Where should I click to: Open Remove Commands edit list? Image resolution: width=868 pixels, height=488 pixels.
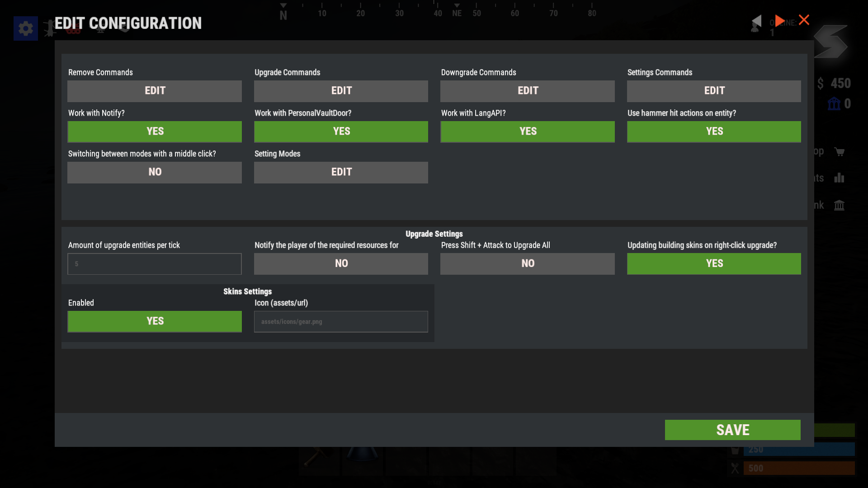click(155, 91)
